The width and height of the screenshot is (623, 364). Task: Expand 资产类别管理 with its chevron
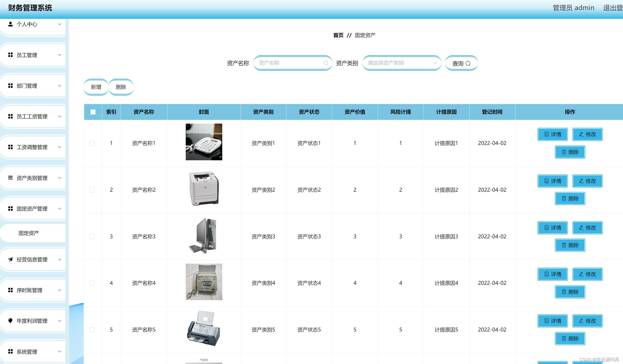tap(60, 178)
